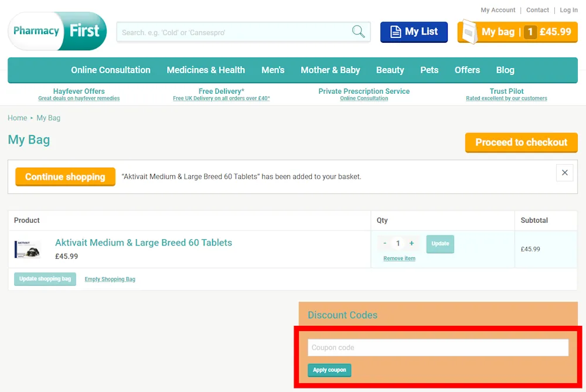Click the Free Delivery* heading link
The width and height of the screenshot is (586, 392).
[222, 91]
